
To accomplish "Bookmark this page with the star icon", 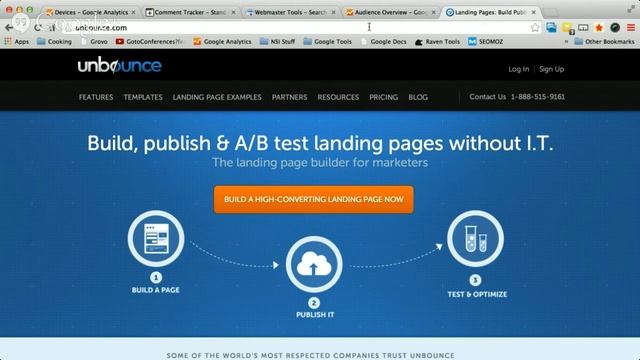I will tap(535, 27).
